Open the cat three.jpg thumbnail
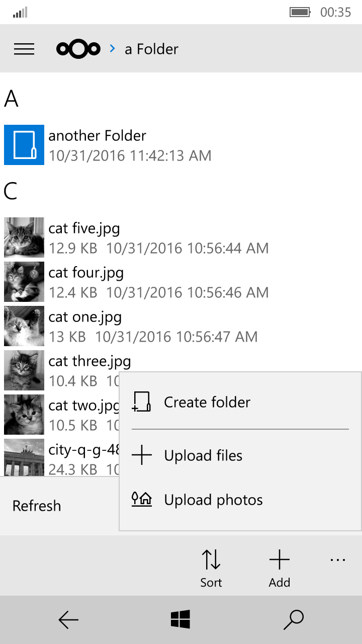Screen dimensions: 362x644 pyautogui.click(x=24, y=370)
